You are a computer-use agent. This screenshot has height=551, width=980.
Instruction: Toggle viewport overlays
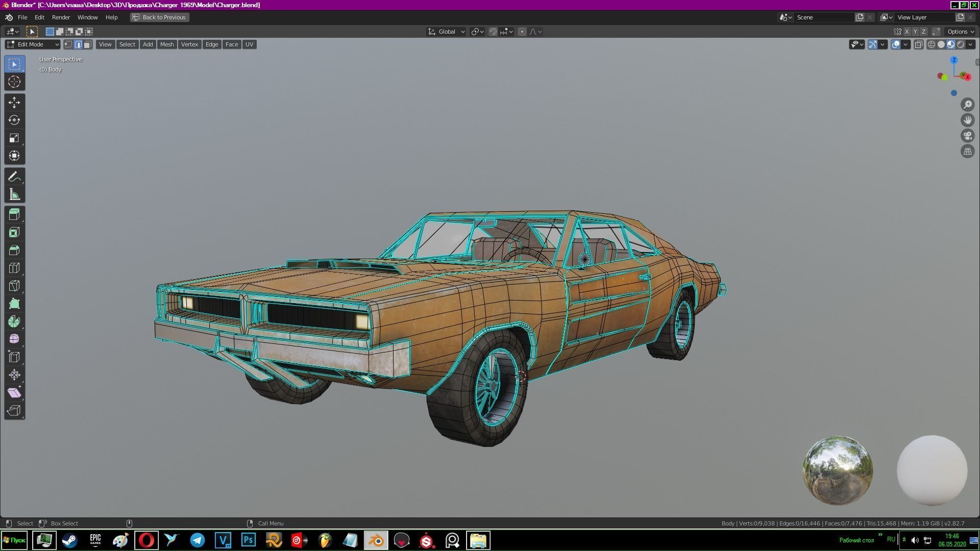tap(896, 44)
